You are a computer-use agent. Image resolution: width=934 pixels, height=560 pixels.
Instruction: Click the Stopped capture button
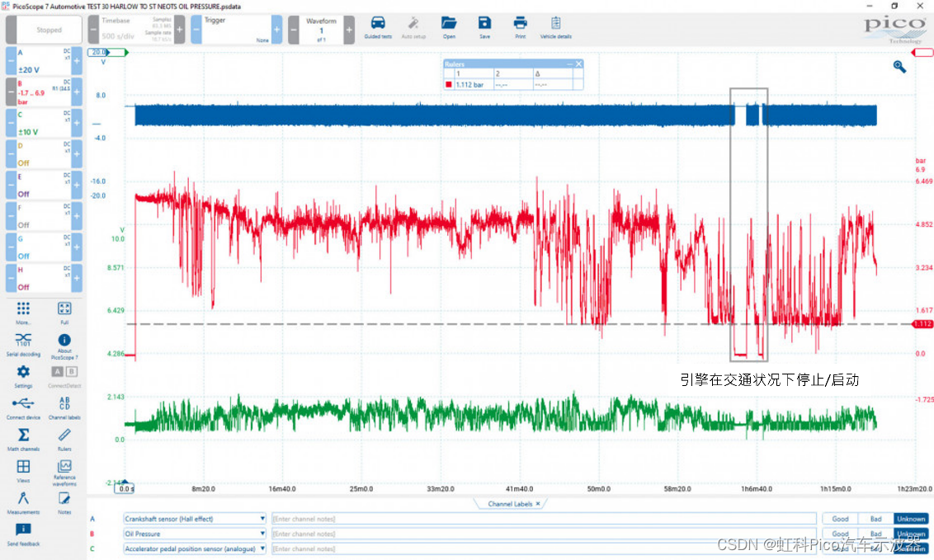pos(49,30)
